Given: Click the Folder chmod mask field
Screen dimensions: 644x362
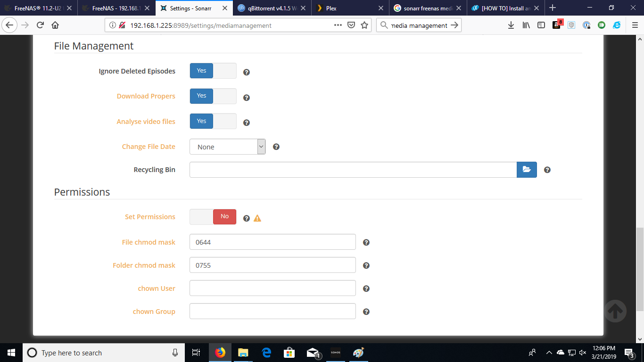Looking at the screenshot, I should point(272,265).
